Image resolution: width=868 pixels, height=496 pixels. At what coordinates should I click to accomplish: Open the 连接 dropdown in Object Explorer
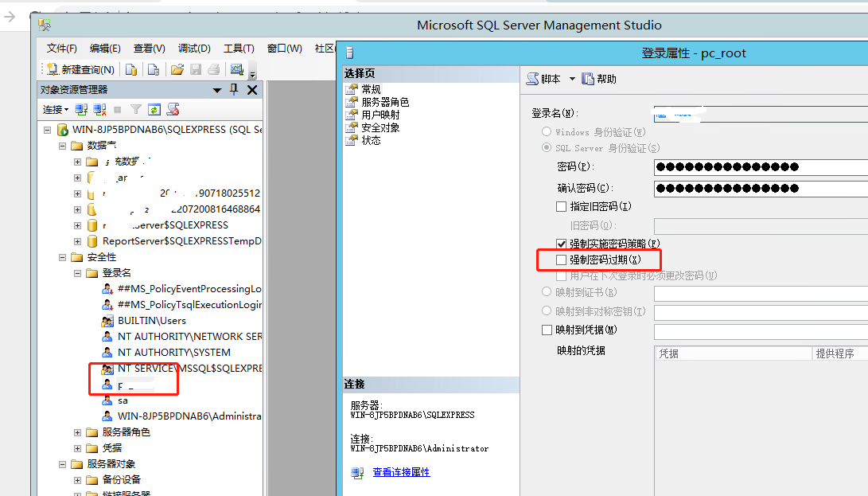(x=56, y=110)
